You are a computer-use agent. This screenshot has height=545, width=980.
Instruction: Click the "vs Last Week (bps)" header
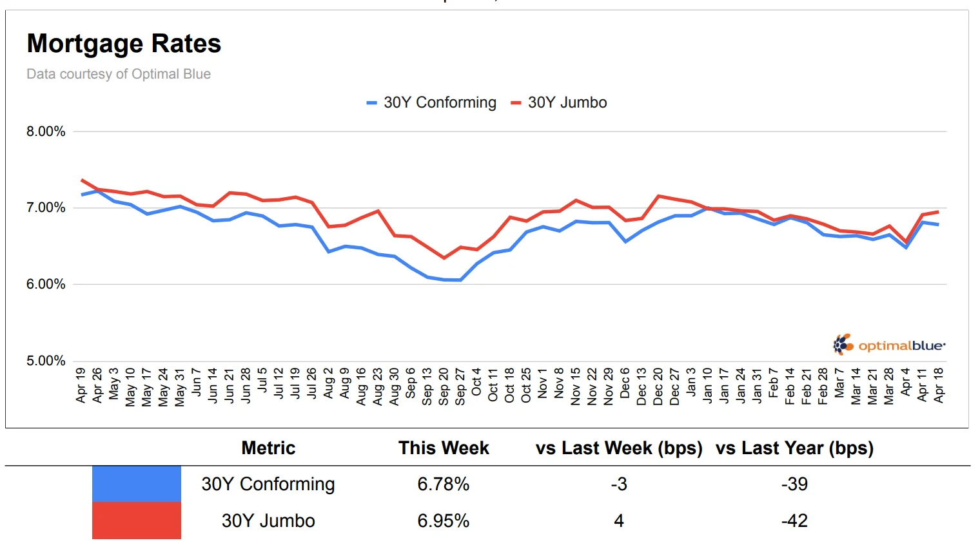tap(619, 448)
